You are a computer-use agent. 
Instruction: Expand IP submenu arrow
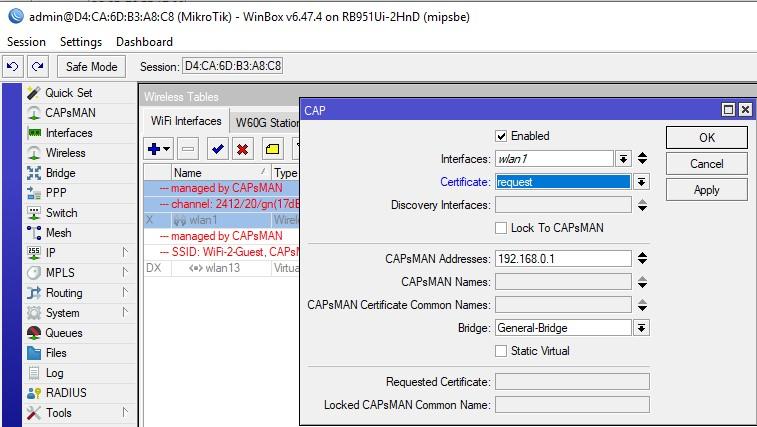tap(125, 252)
